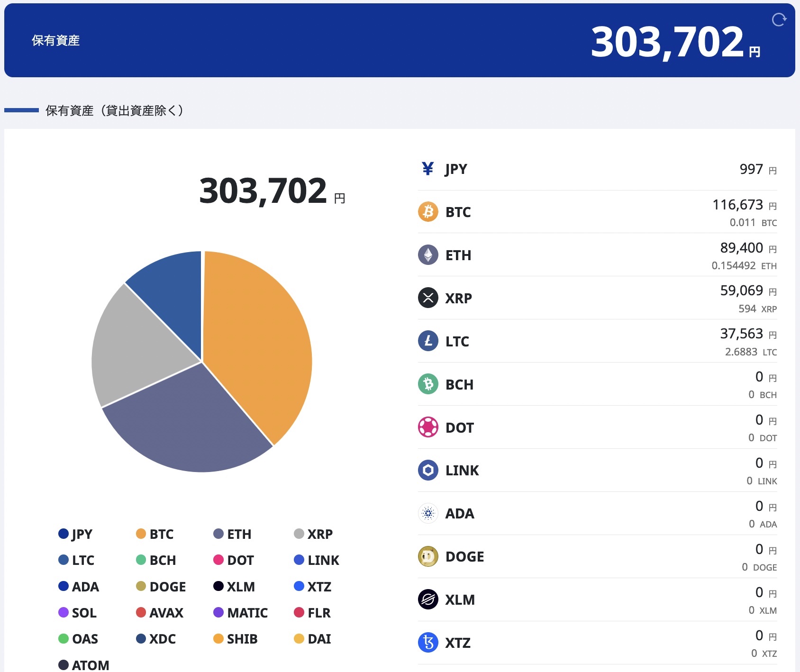Click the ADA legend color dot
Viewport: 800px width, 672px height.
coord(64,586)
